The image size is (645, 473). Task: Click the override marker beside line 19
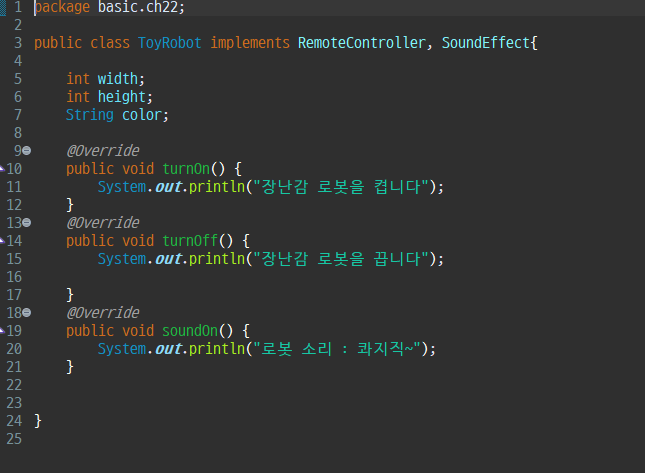click(2, 331)
